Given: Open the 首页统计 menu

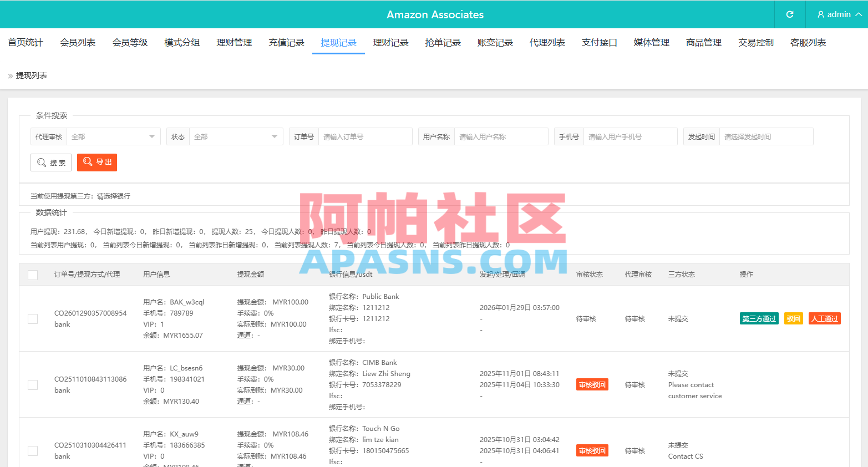Looking at the screenshot, I should (x=26, y=43).
